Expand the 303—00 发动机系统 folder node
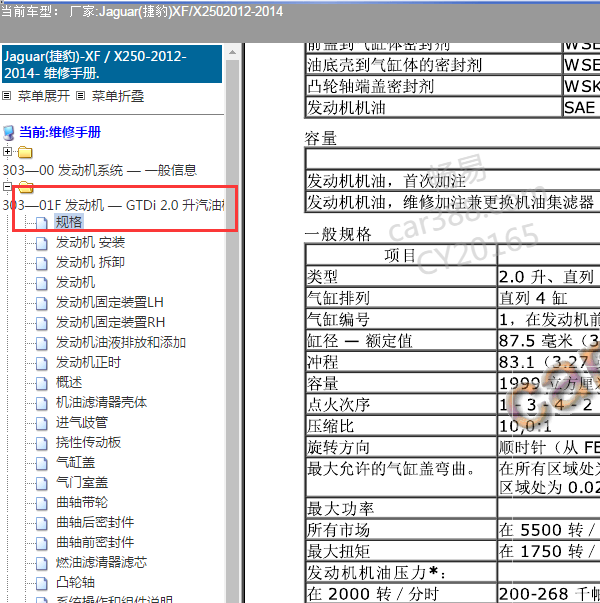Screen dimensions: 600x603 click(7, 152)
